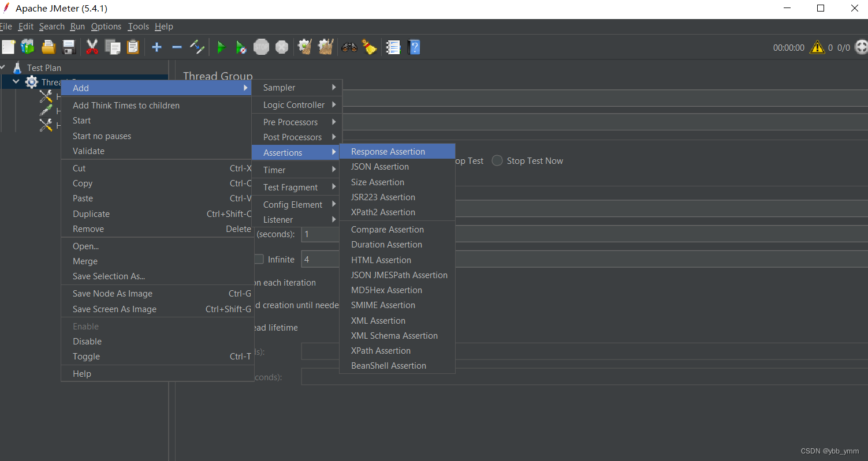Click the clipboard Paste toolbar icon
The width and height of the screenshot is (868, 461).
coord(133,47)
